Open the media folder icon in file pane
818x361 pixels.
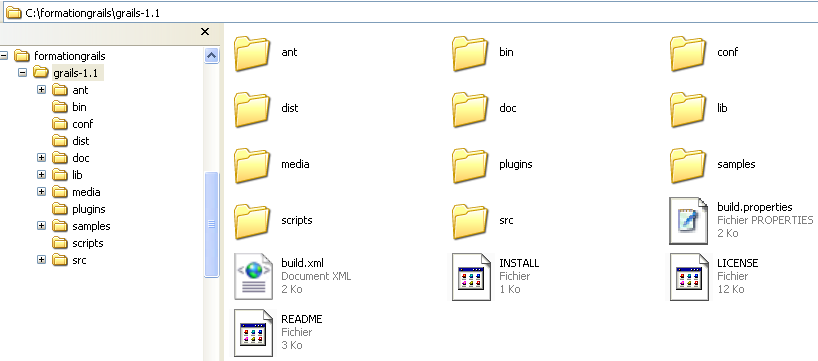[x=252, y=165]
